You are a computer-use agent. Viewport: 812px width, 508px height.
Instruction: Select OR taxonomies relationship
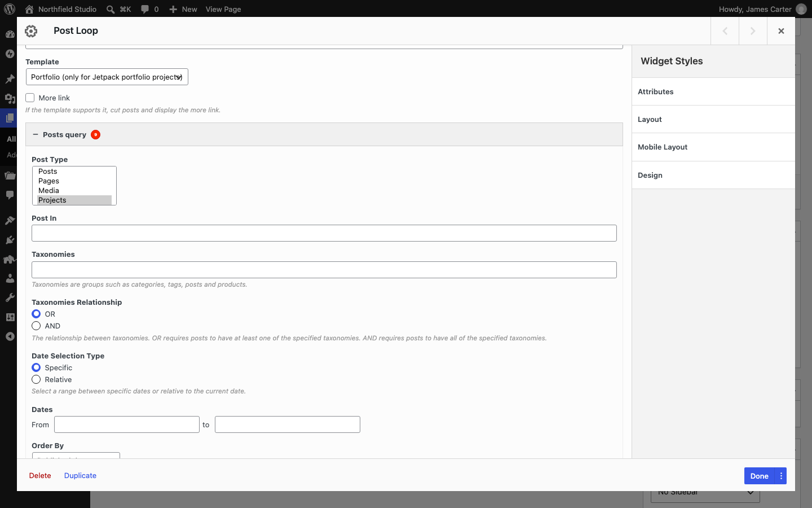pyautogui.click(x=36, y=314)
